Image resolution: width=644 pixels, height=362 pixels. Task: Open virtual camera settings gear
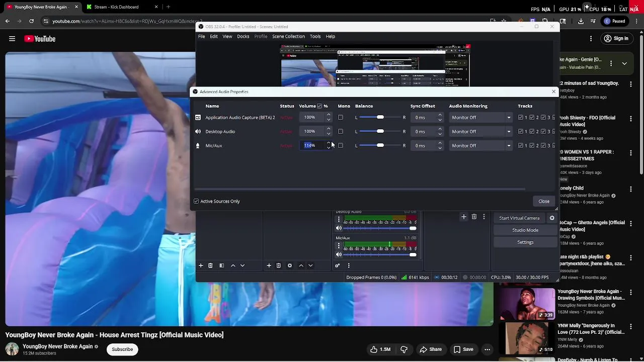[x=552, y=218]
